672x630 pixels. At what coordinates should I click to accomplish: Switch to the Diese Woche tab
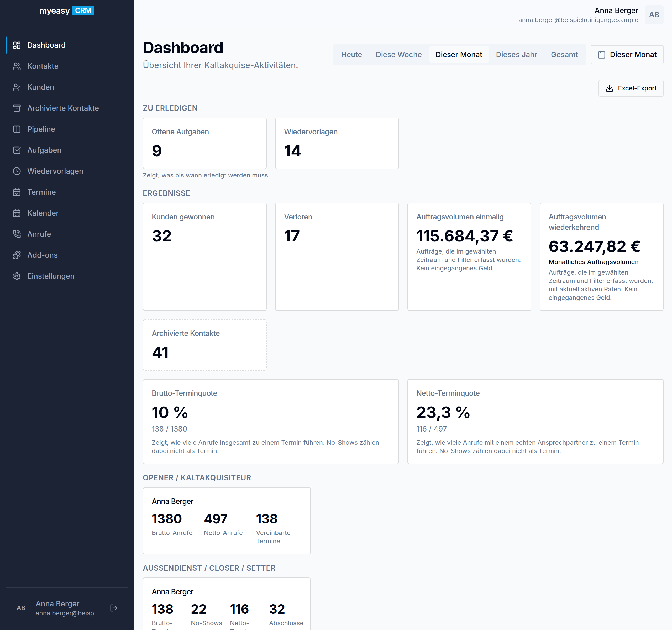tap(398, 55)
